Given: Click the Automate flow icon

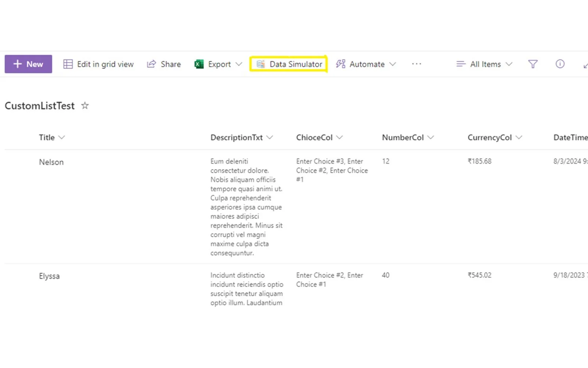Looking at the screenshot, I should point(341,64).
